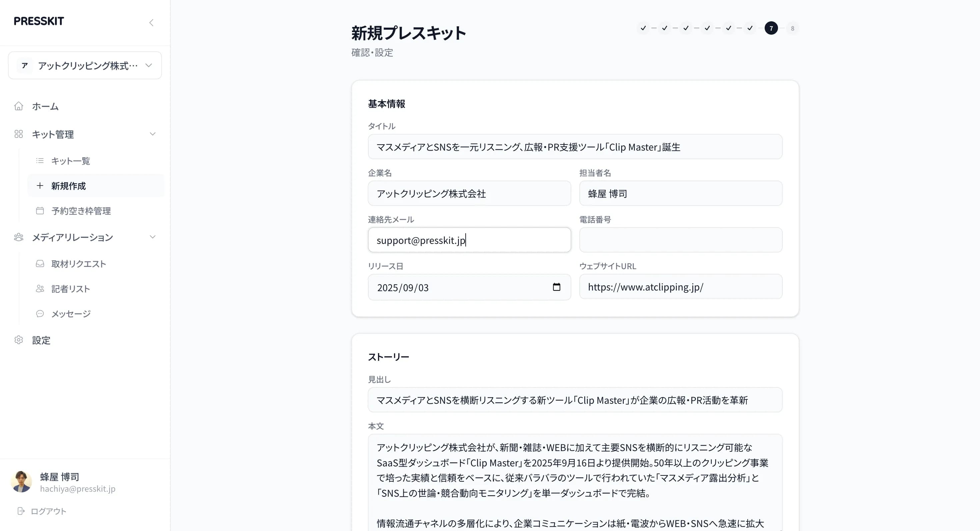Click in the タイトル input field
The height and width of the screenshot is (531, 980).
pos(575,147)
